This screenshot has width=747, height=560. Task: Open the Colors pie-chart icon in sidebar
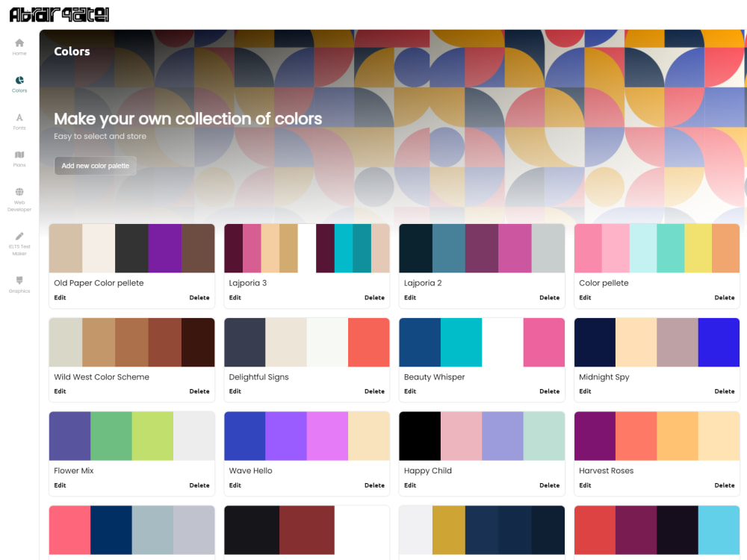[19, 80]
